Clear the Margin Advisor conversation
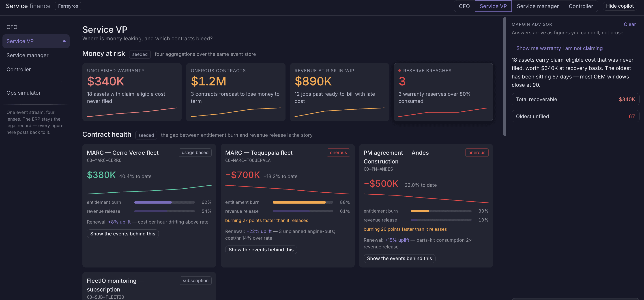The image size is (644, 300). pos(629,24)
